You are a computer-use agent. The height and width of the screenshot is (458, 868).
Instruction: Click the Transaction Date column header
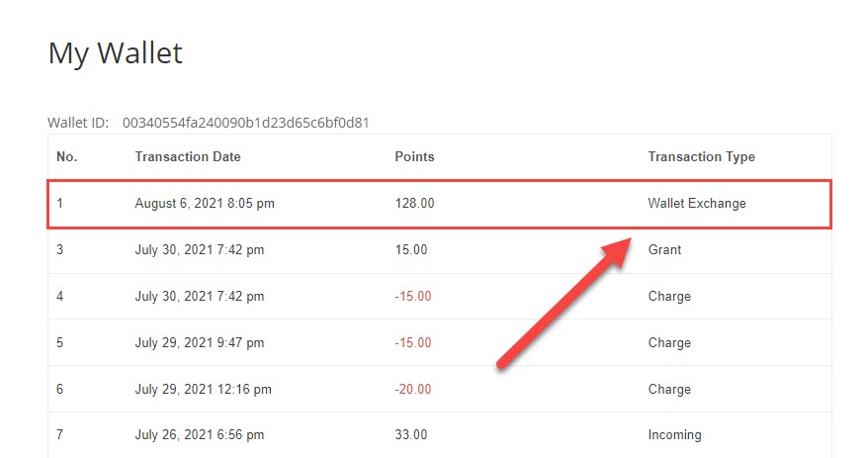point(188,156)
